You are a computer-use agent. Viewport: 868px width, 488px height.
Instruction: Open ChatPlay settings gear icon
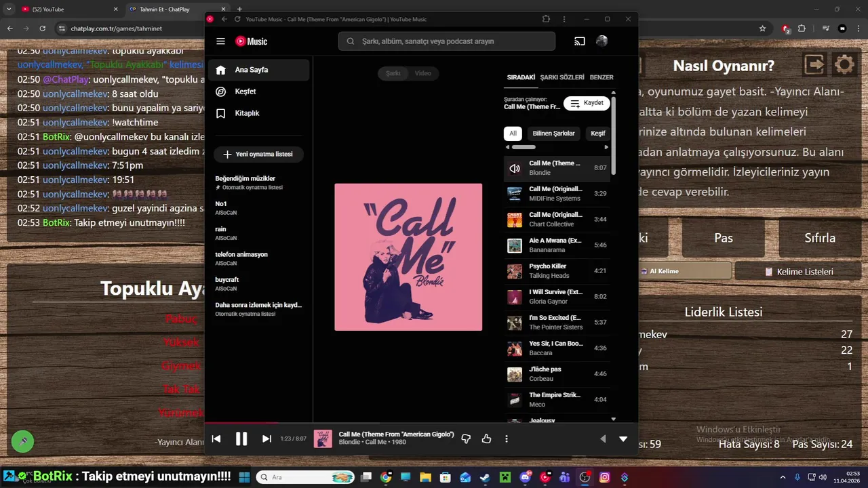click(x=844, y=65)
